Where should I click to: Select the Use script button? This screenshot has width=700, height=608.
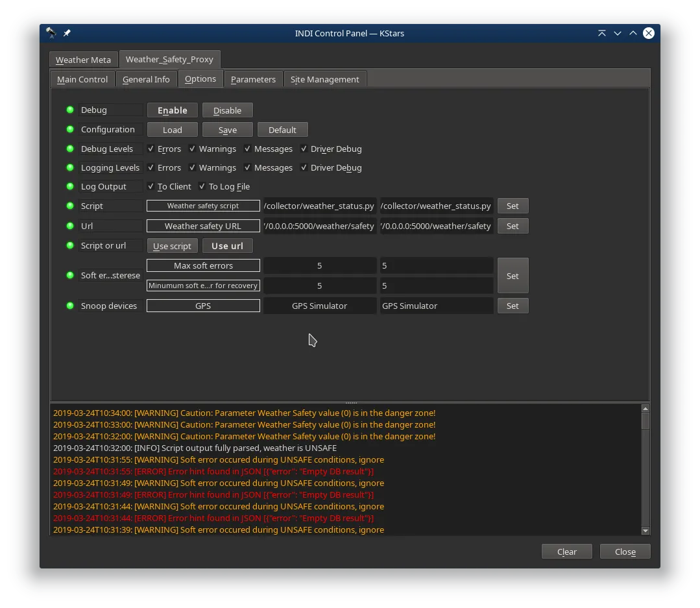click(x=173, y=246)
